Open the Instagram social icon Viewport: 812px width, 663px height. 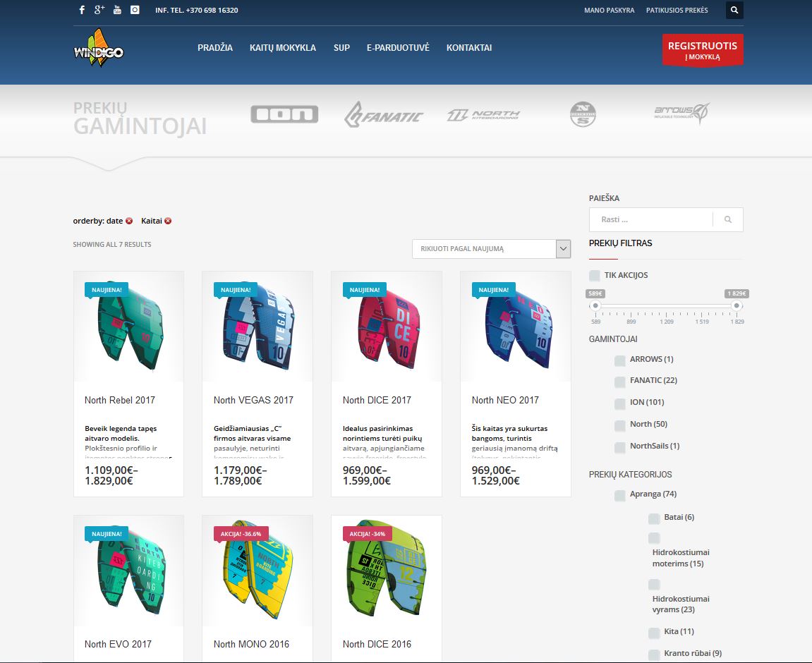135,10
